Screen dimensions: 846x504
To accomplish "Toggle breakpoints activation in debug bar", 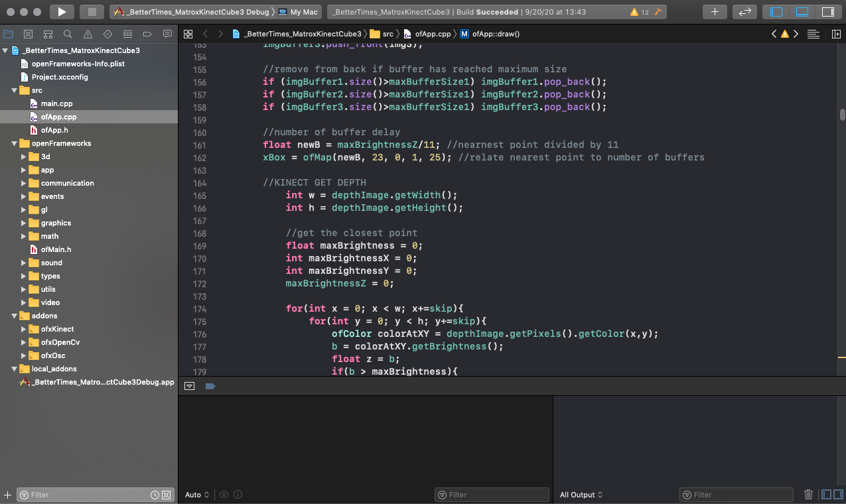I will coord(210,385).
